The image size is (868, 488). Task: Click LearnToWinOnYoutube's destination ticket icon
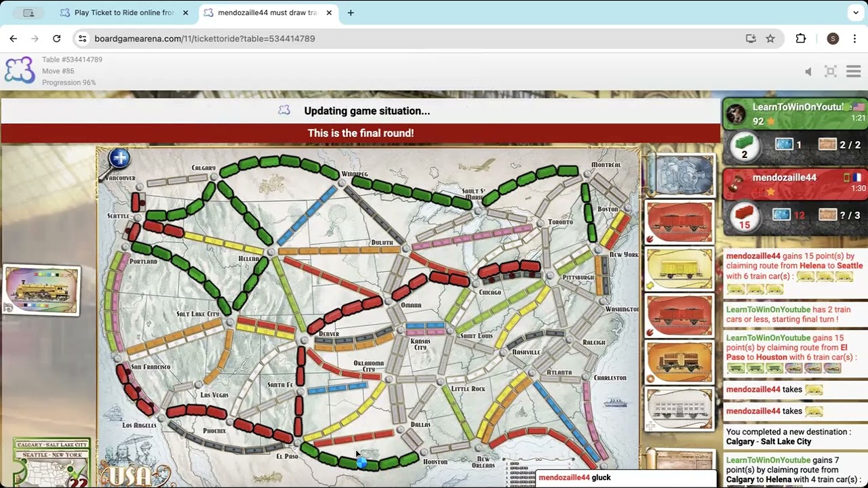[827, 144]
